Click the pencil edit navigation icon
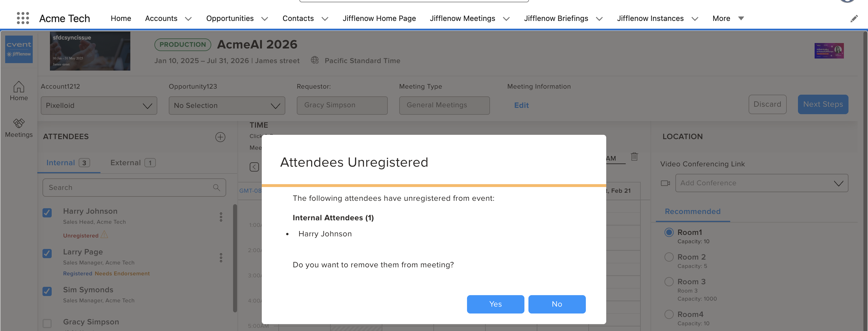Screen dimensions: 868x331 click(854, 19)
